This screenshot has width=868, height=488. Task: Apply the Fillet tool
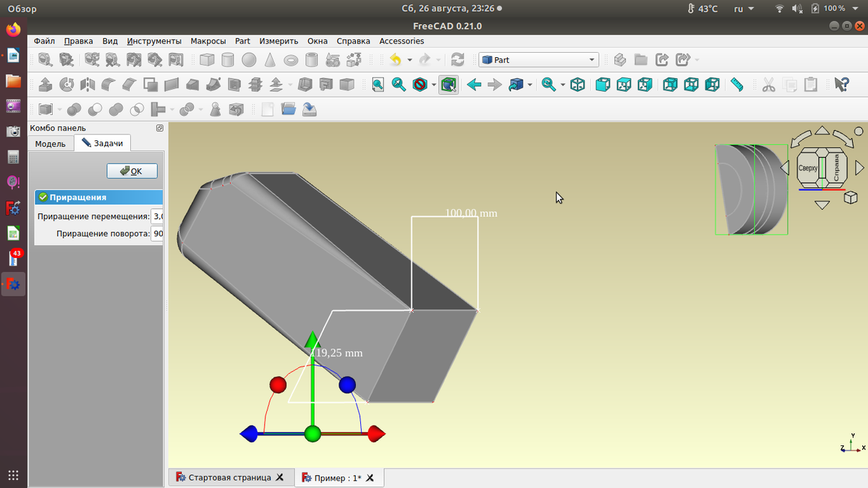[109, 85]
